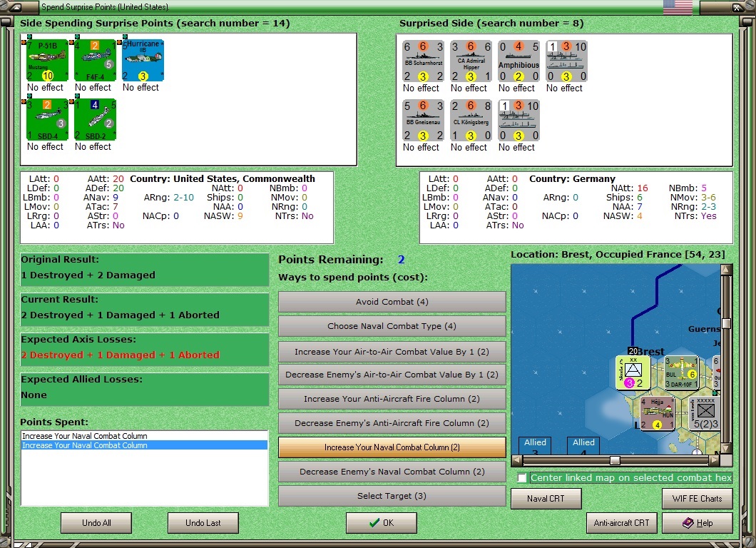This screenshot has width=756, height=548.
Task: Click the map vertical scrollbar thumb
Action: 727,323
